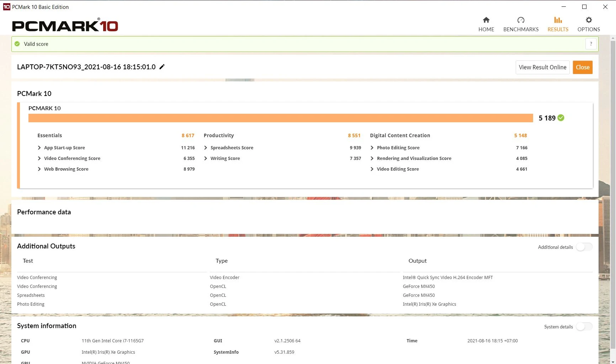616x364 pixels.
Task: Click the Spreadsheets value 9 939
Action: [x=355, y=148]
